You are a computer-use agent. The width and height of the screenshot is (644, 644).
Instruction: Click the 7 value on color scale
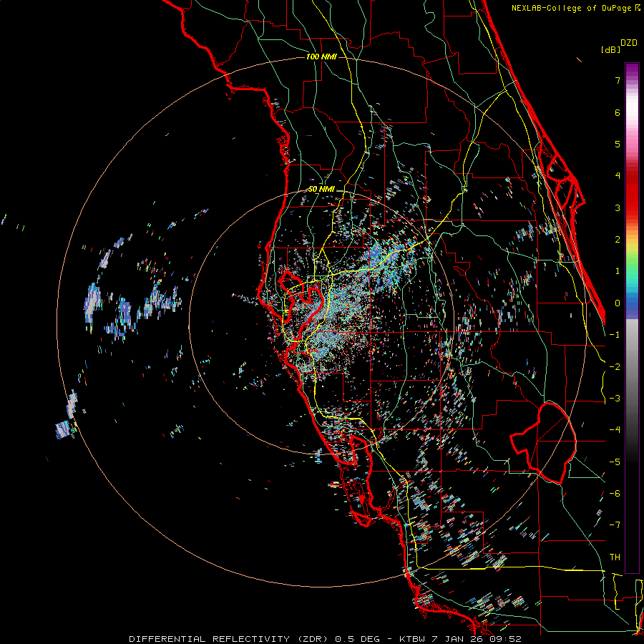tap(618, 80)
